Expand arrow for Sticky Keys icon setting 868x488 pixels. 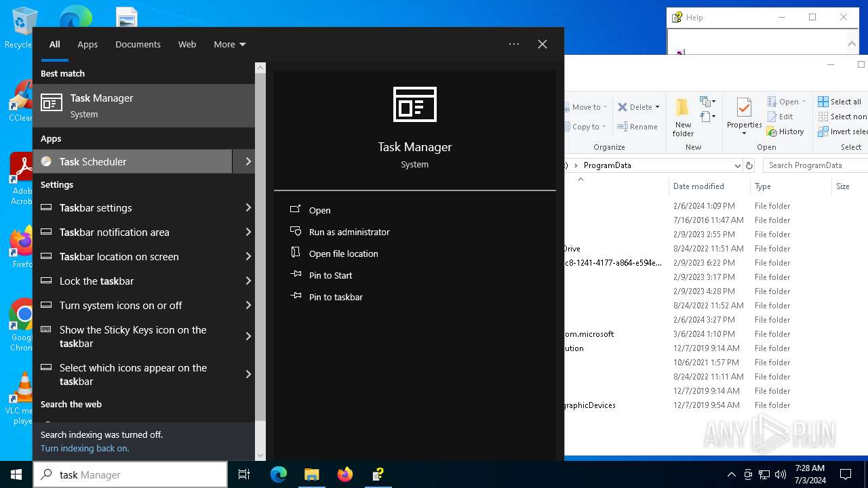coord(248,336)
